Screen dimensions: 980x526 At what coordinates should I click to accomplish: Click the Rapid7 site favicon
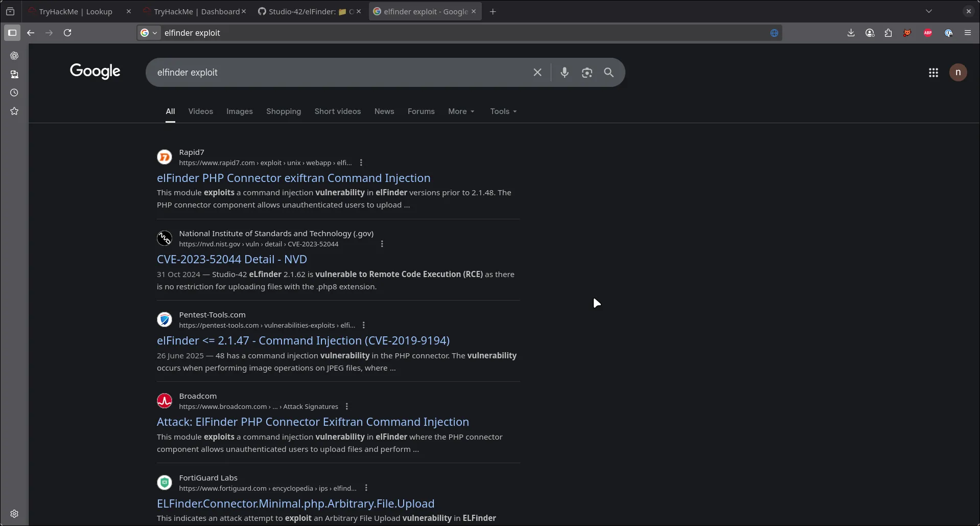[x=165, y=157]
